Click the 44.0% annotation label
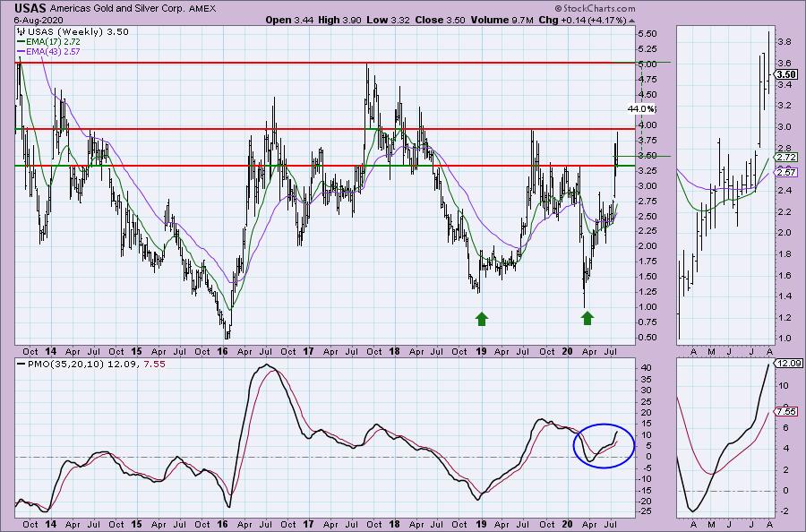Image resolution: width=806 pixels, height=532 pixels. [641, 109]
